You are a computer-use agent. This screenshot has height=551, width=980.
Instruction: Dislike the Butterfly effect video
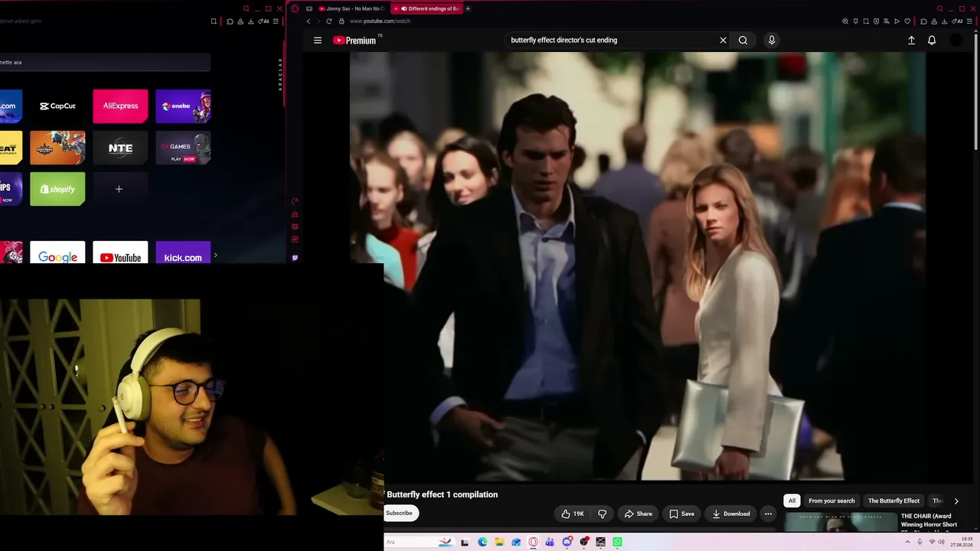tap(602, 514)
